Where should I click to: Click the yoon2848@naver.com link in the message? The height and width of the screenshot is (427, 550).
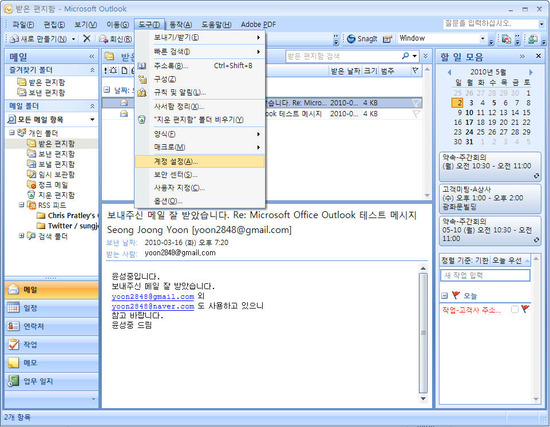click(153, 306)
